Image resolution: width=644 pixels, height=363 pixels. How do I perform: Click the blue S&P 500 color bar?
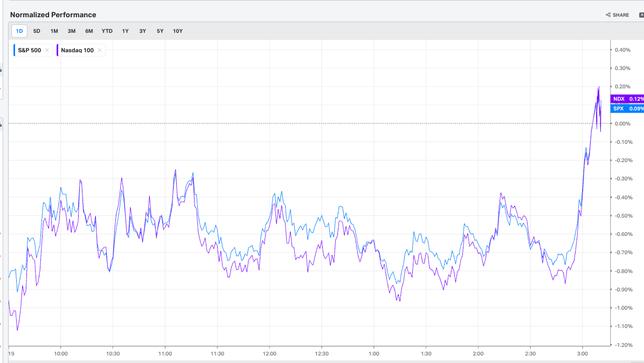coord(15,50)
